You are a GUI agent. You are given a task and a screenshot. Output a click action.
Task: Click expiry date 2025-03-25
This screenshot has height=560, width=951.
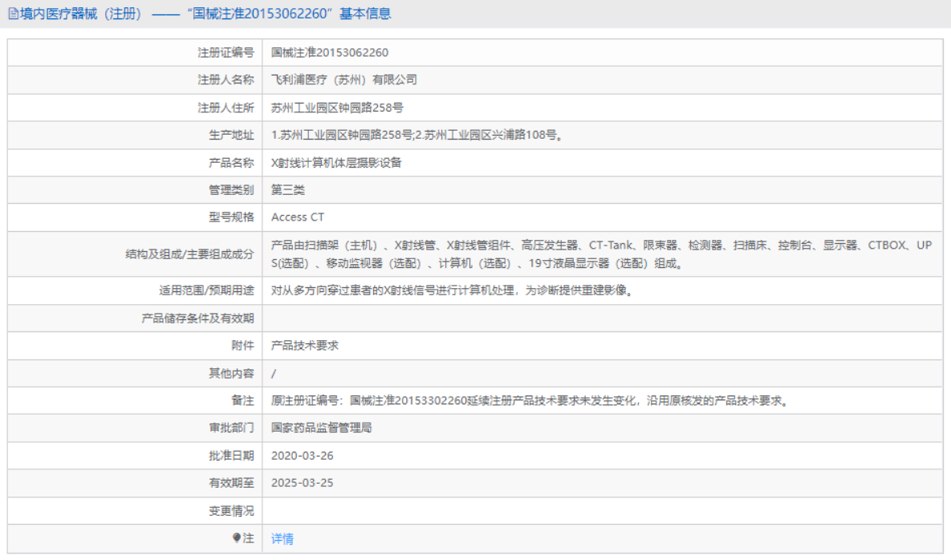[302, 483]
